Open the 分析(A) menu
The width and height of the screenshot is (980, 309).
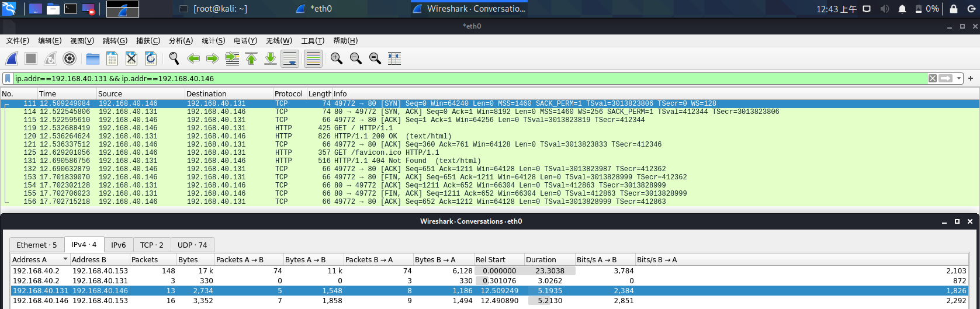[181, 41]
